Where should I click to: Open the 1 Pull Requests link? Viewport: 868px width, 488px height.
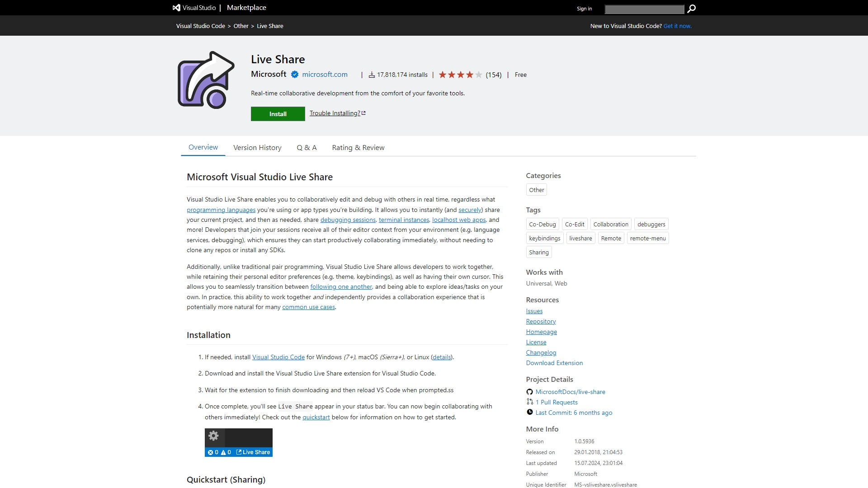pyautogui.click(x=556, y=402)
